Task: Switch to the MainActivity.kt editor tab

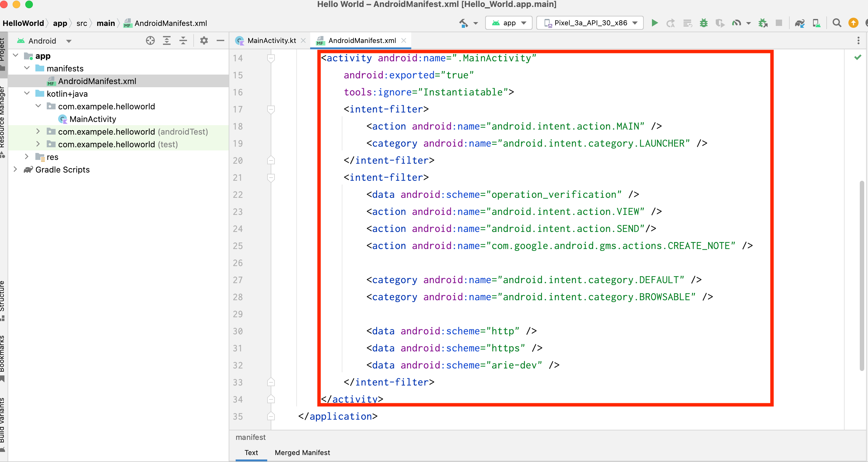Action: click(x=271, y=41)
